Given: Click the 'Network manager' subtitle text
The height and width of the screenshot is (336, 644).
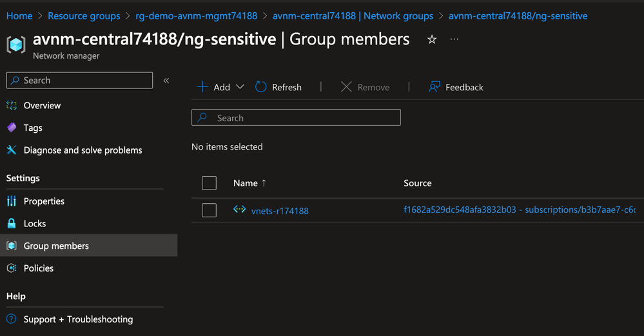Looking at the screenshot, I should [66, 56].
